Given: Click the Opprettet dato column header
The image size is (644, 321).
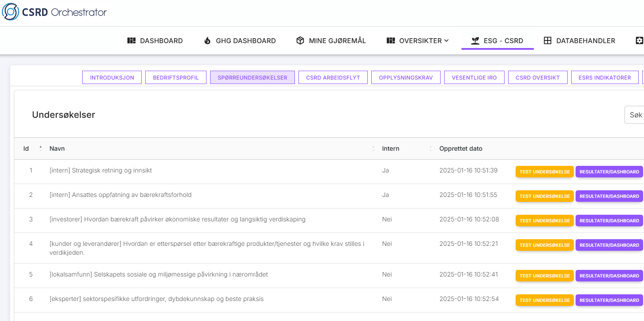Looking at the screenshot, I should click(x=461, y=148).
